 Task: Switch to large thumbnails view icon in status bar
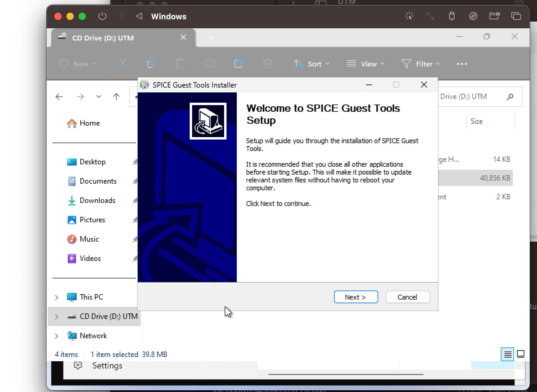tap(521, 354)
